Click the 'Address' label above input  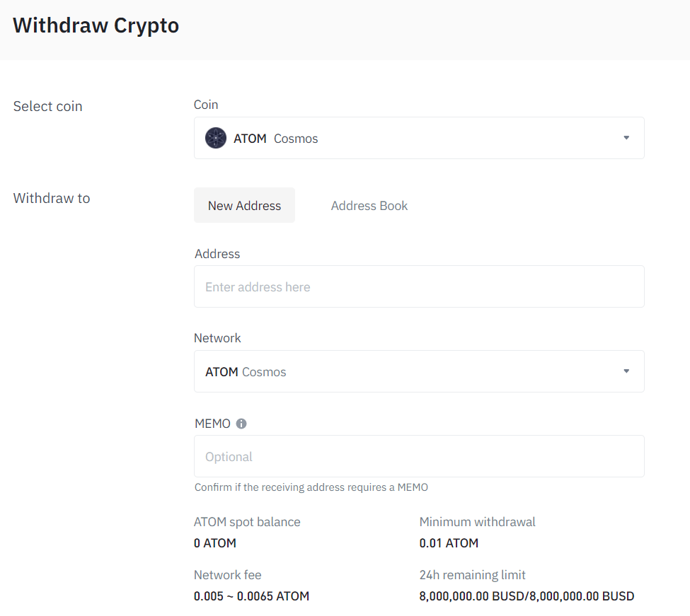217,254
